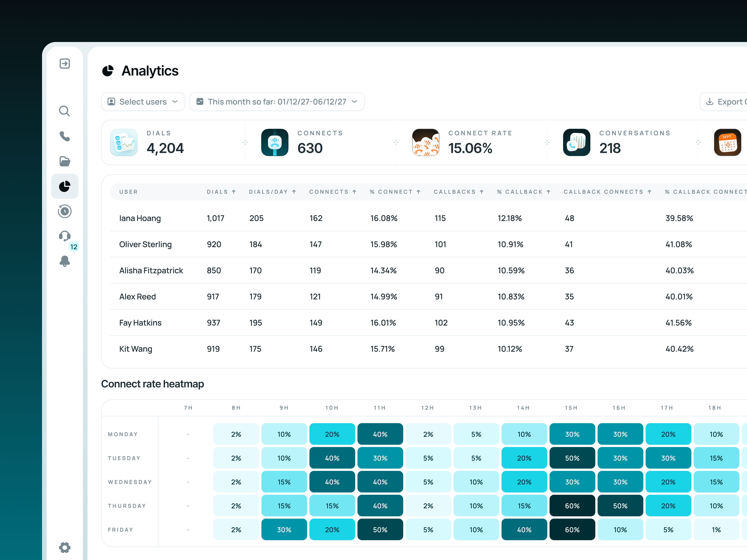Click the 4,204 dials total value

[x=165, y=148]
